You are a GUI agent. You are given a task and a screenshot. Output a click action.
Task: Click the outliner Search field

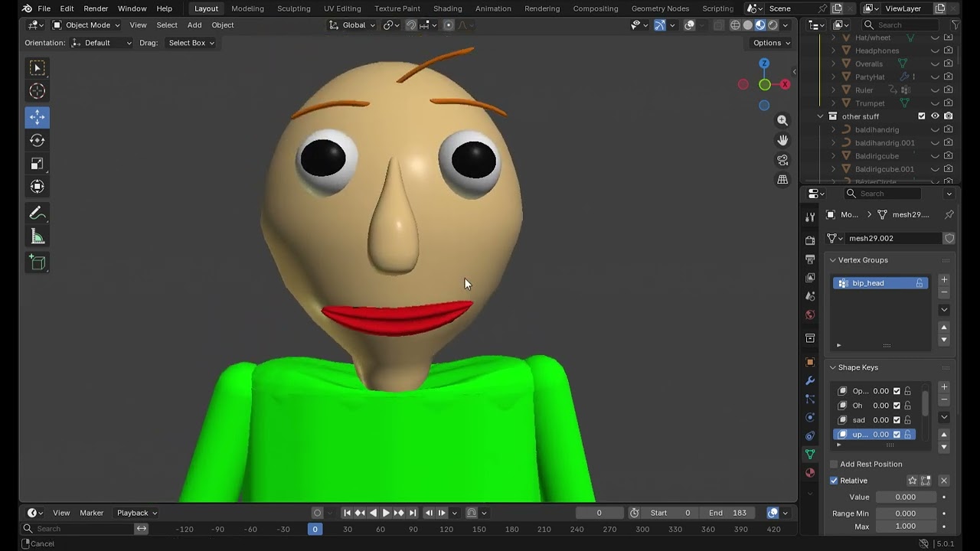[x=902, y=25]
